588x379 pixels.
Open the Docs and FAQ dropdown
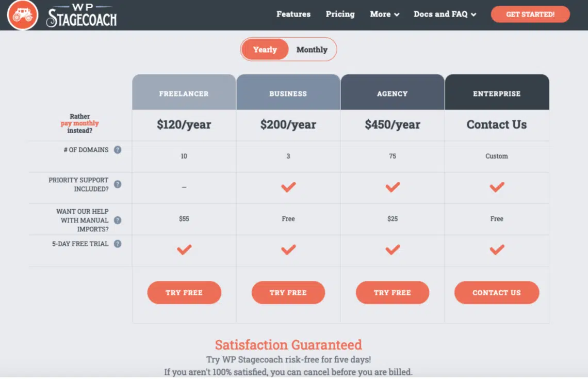pos(445,14)
